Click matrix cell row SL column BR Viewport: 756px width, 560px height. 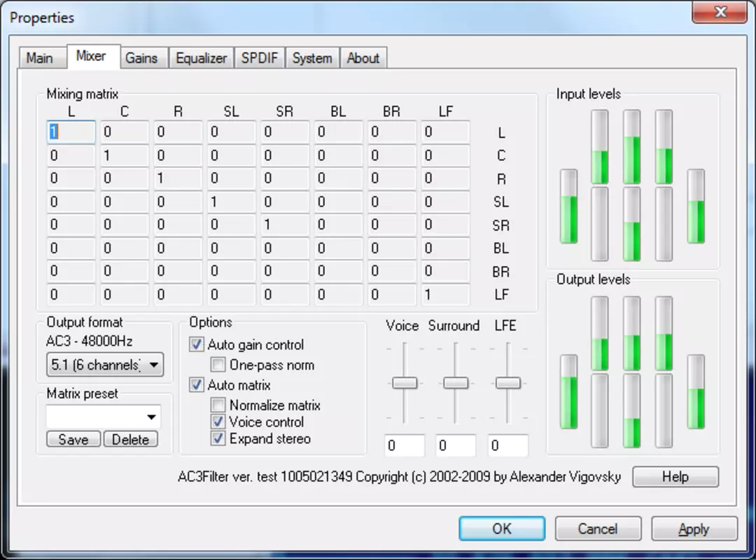click(x=392, y=202)
